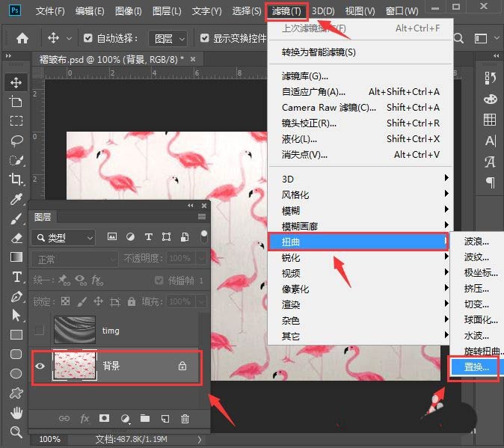Open the 正常 blend mode dropdown
Image resolution: width=504 pixels, height=448 pixels.
(x=75, y=259)
